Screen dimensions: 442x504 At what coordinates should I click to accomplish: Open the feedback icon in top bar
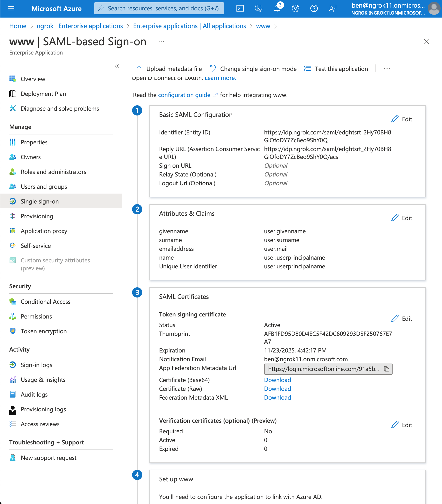[x=332, y=8]
